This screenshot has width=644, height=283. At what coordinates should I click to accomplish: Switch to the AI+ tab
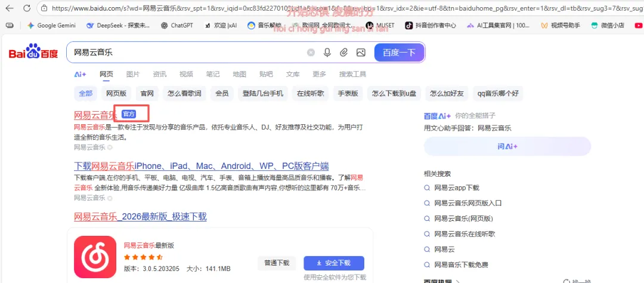[x=80, y=75]
